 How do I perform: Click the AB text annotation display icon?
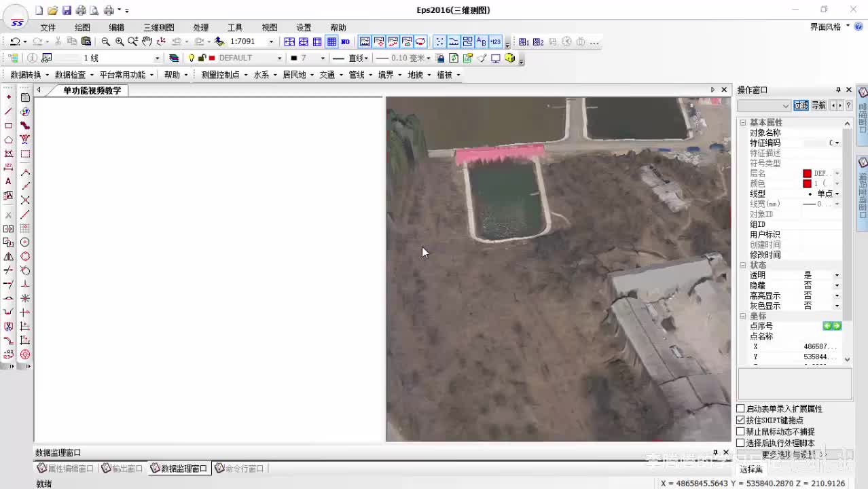pos(482,41)
